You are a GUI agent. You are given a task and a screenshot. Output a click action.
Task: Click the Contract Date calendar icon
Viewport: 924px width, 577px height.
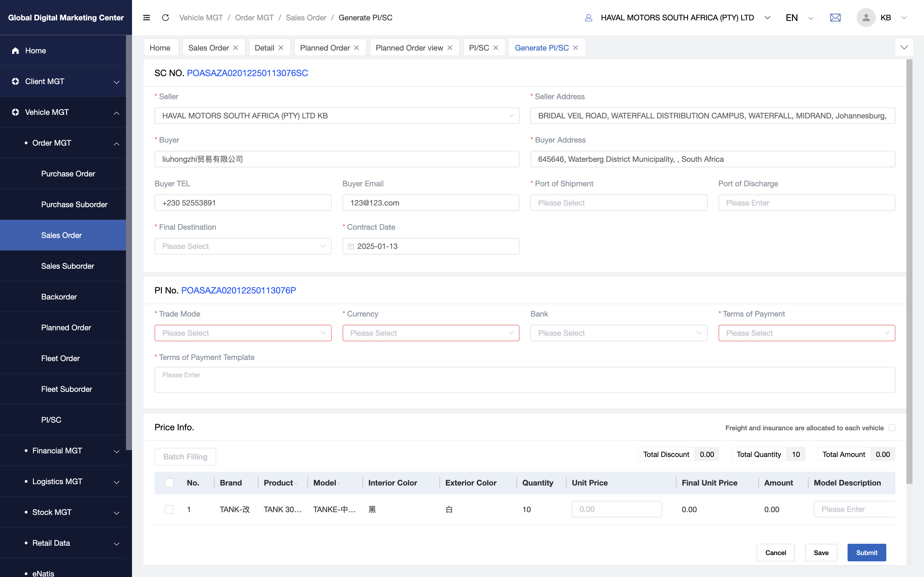click(351, 246)
